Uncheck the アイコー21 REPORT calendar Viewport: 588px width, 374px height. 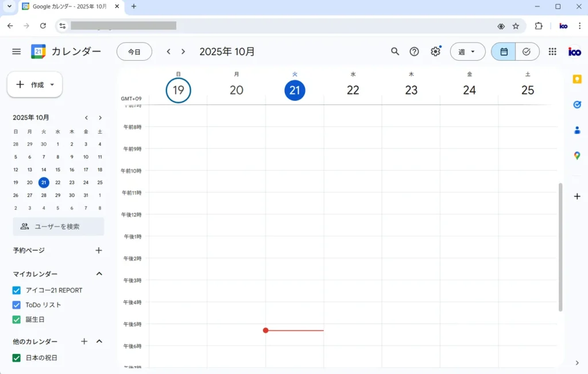[x=17, y=290]
